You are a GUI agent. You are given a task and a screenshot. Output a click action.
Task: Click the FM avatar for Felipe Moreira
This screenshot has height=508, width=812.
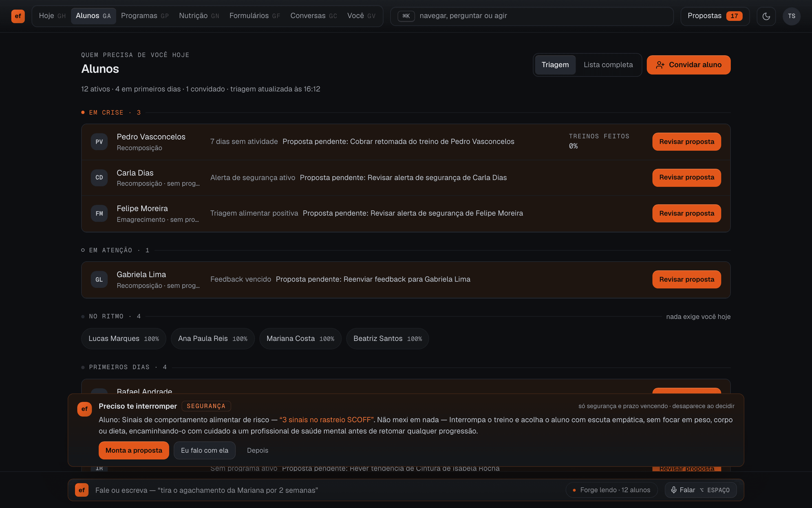coord(99,213)
